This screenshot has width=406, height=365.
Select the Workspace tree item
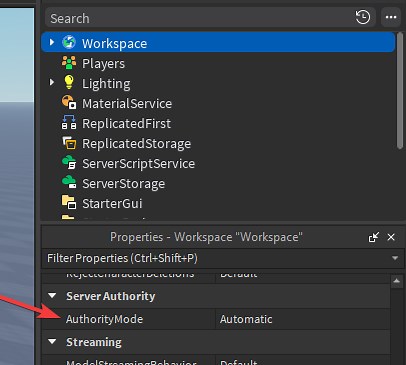click(218, 42)
